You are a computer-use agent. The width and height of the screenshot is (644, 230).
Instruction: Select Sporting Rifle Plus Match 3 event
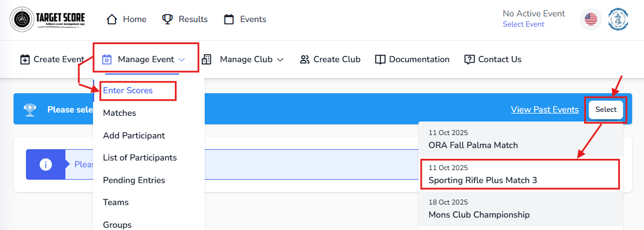point(521,174)
